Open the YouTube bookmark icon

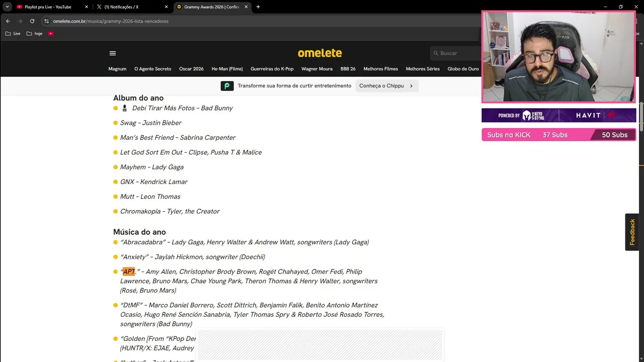(51, 34)
